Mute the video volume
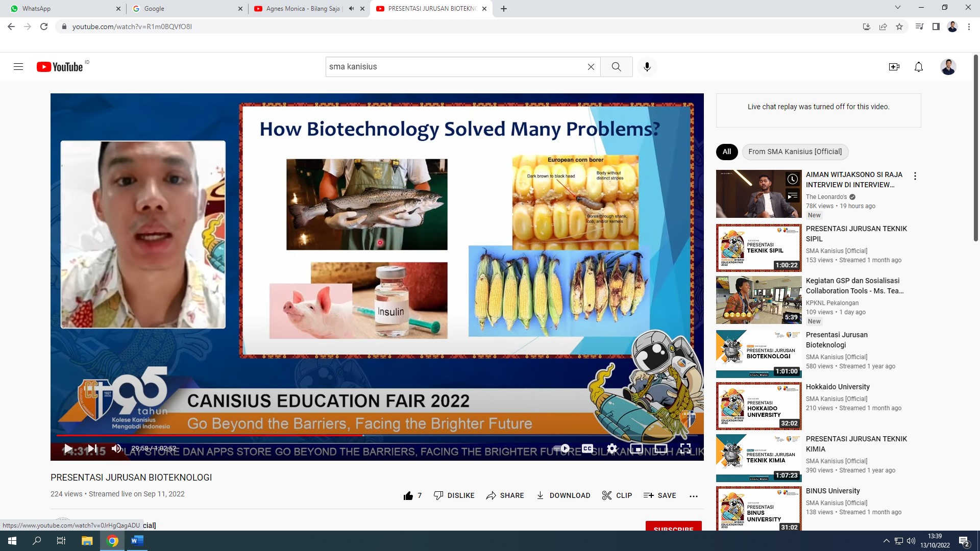 coord(116,448)
